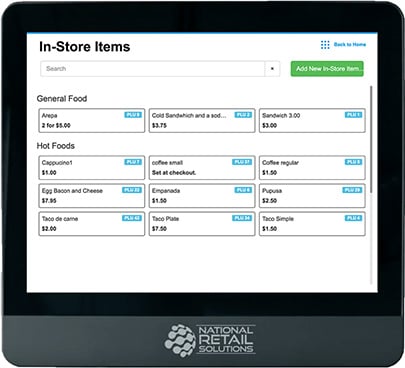Click Add New In-Store Item button

(327, 69)
